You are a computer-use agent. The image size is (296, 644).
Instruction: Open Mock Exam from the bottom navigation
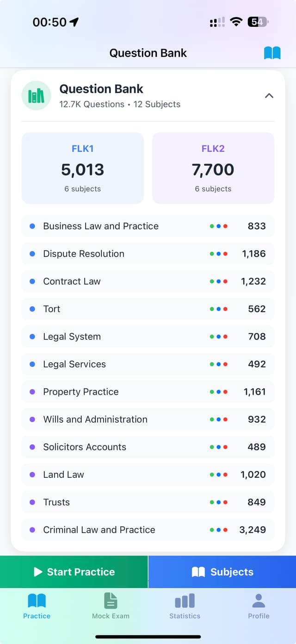111,600
